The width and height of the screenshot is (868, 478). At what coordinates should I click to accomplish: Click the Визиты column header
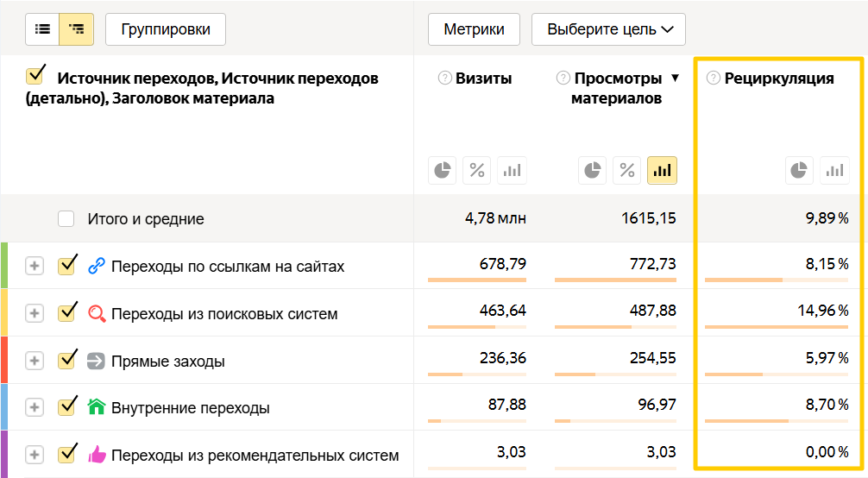483,79
